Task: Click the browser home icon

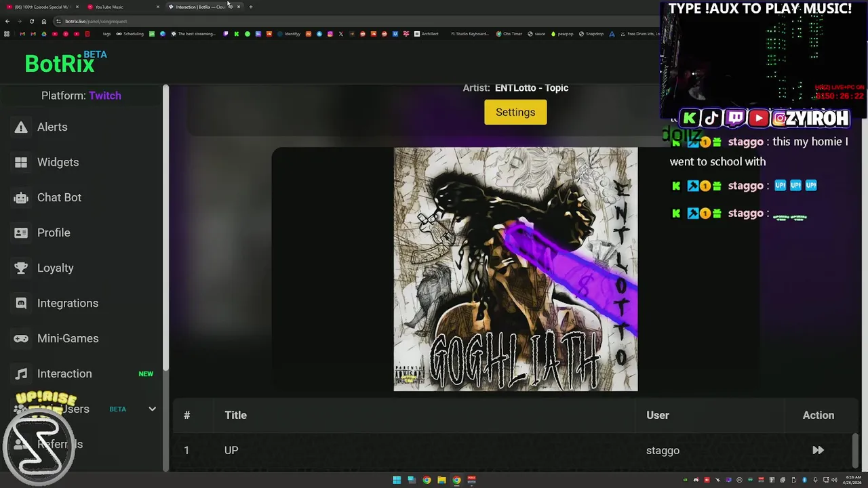Action: [44, 21]
